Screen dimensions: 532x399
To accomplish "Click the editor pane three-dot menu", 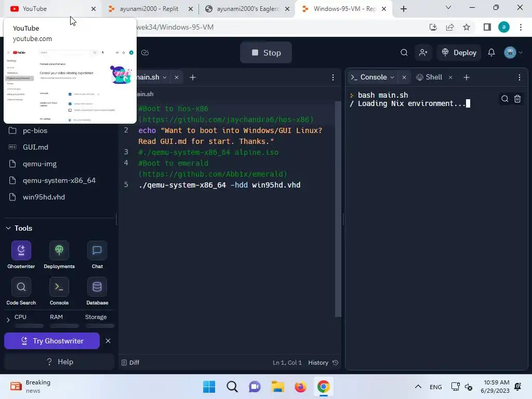I will click(x=333, y=77).
